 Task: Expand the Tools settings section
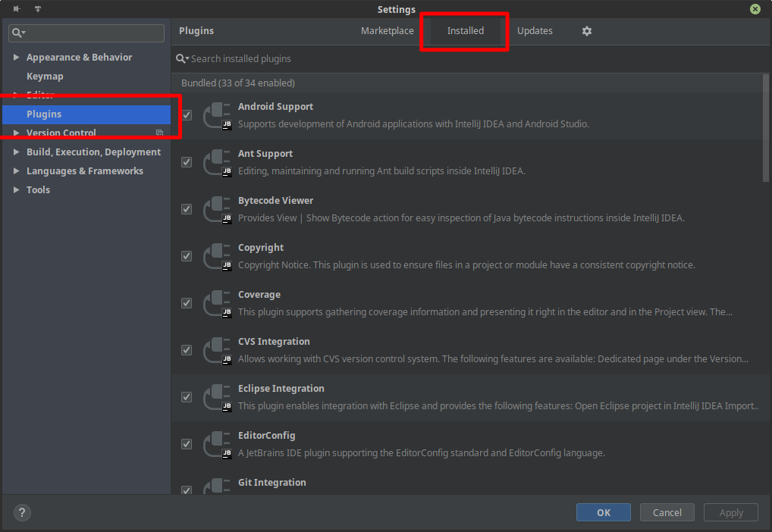click(x=17, y=190)
